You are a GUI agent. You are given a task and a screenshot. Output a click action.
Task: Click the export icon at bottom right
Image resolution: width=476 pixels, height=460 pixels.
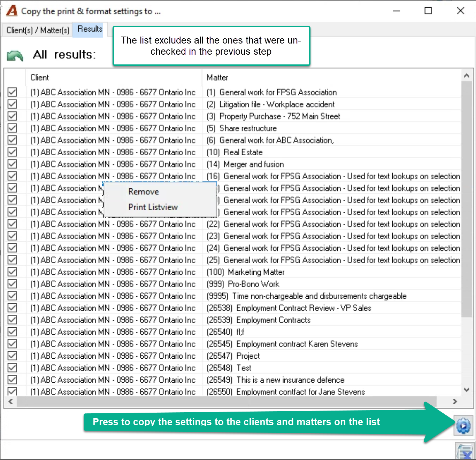(x=465, y=452)
